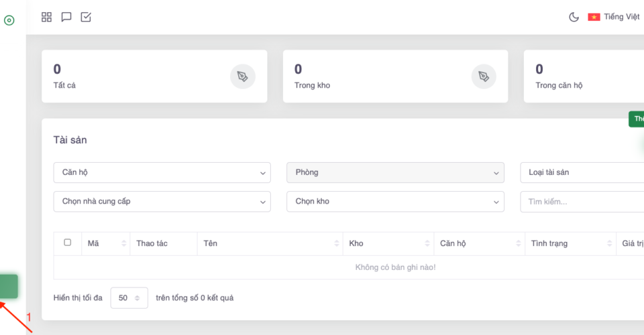The width and height of the screenshot is (644, 335).
Task: Click the Vietnam flag language icon
Action: click(x=594, y=17)
